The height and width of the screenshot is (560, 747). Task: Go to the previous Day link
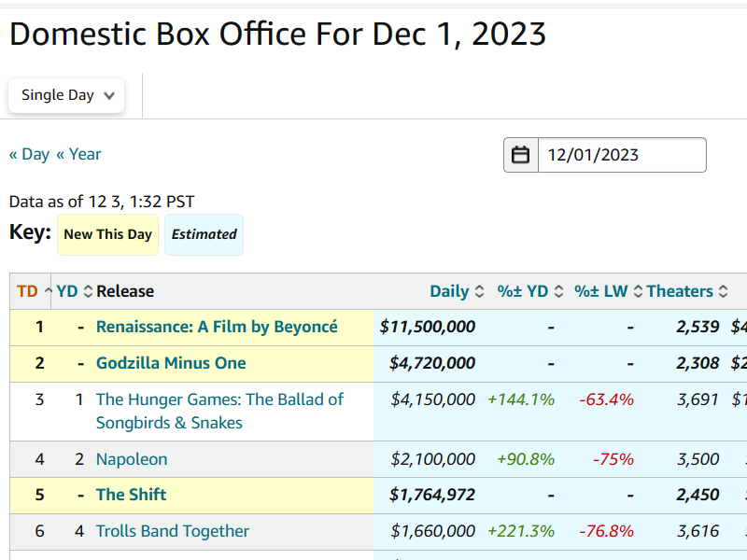click(x=29, y=154)
